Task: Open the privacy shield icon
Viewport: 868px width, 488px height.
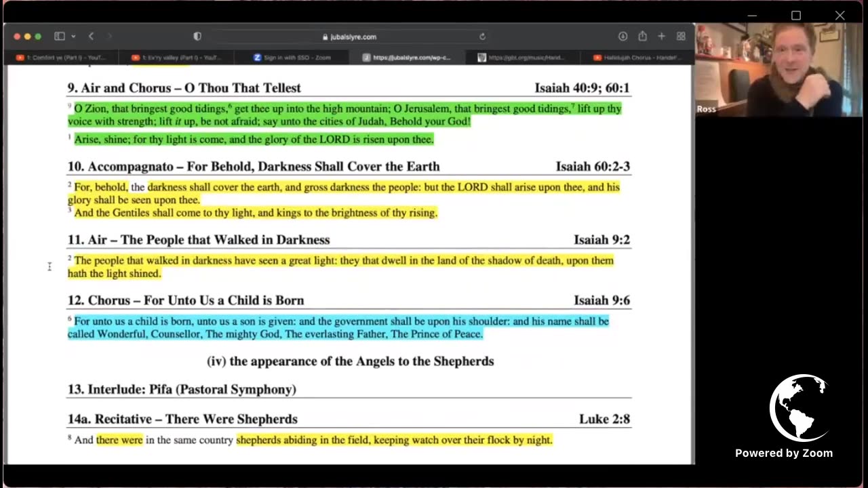Action: (197, 37)
